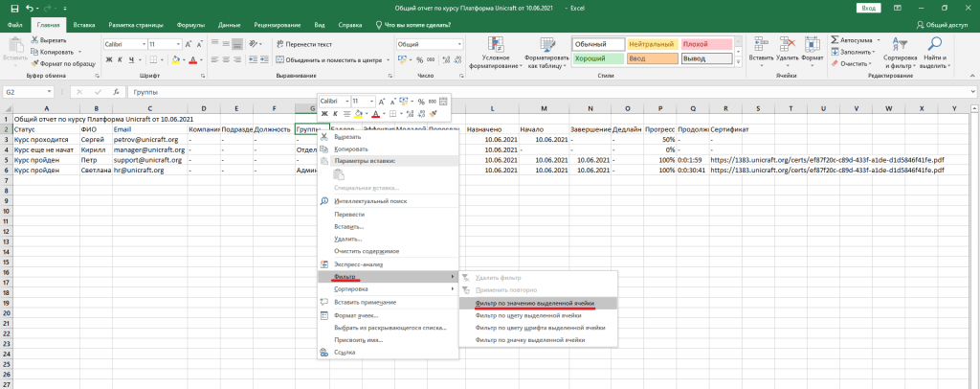The width and height of the screenshot is (980, 389).
Task: Apply the Хороший cell style
Action: click(x=598, y=58)
